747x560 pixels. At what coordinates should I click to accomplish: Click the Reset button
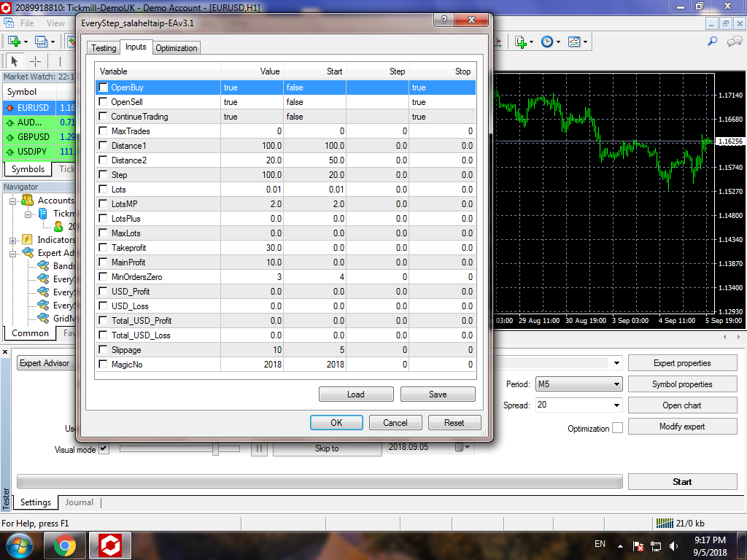pyautogui.click(x=454, y=422)
